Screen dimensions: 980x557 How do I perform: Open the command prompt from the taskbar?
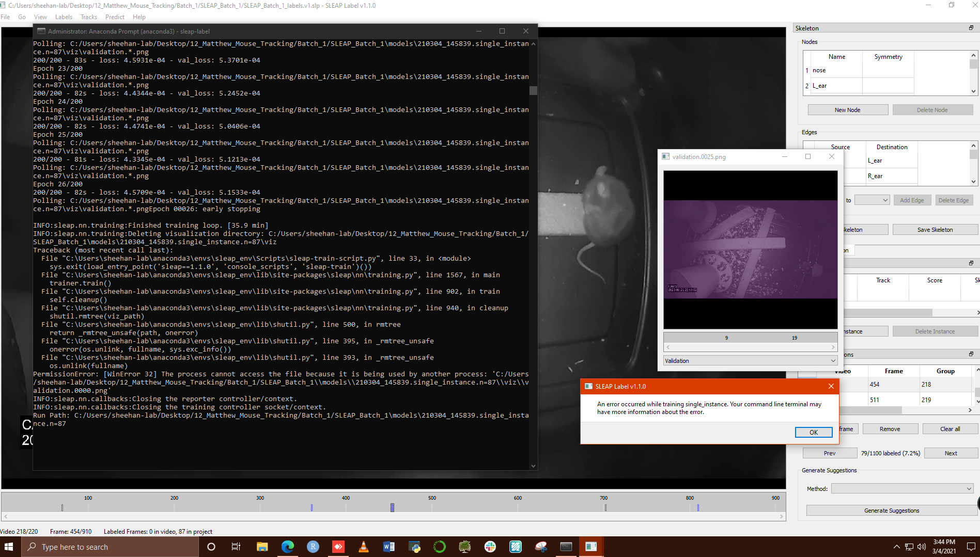pos(566,546)
